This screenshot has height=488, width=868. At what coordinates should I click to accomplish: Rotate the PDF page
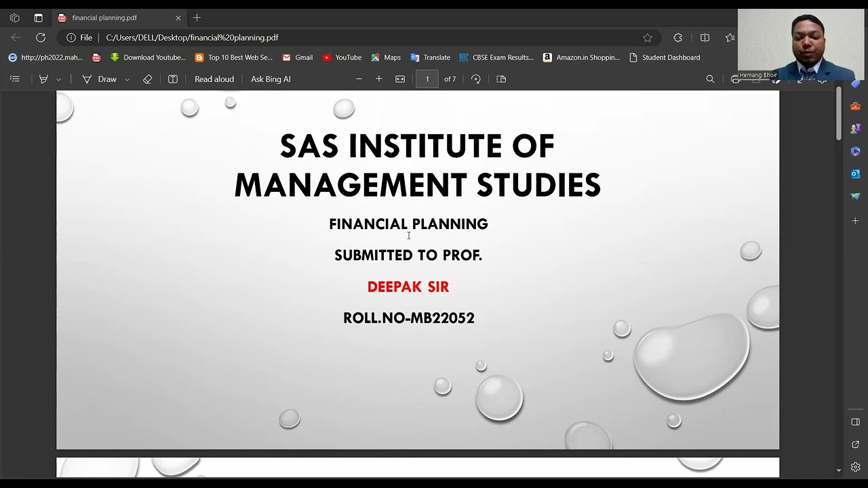(x=476, y=79)
